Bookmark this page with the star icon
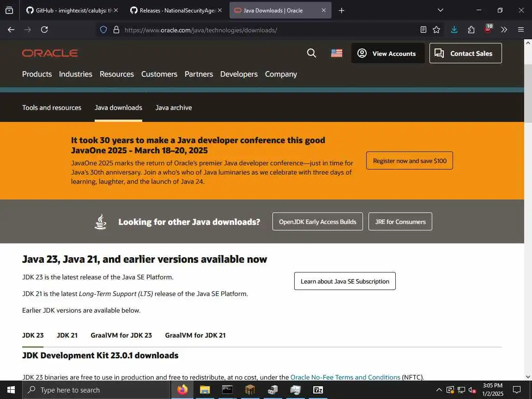This screenshot has width=532, height=399. [x=436, y=30]
